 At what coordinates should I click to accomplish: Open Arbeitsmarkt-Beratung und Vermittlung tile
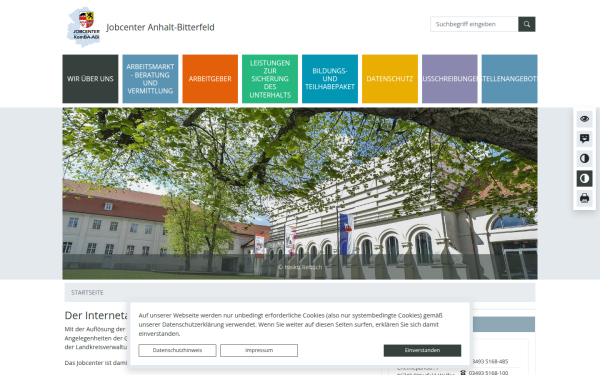coord(150,79)
